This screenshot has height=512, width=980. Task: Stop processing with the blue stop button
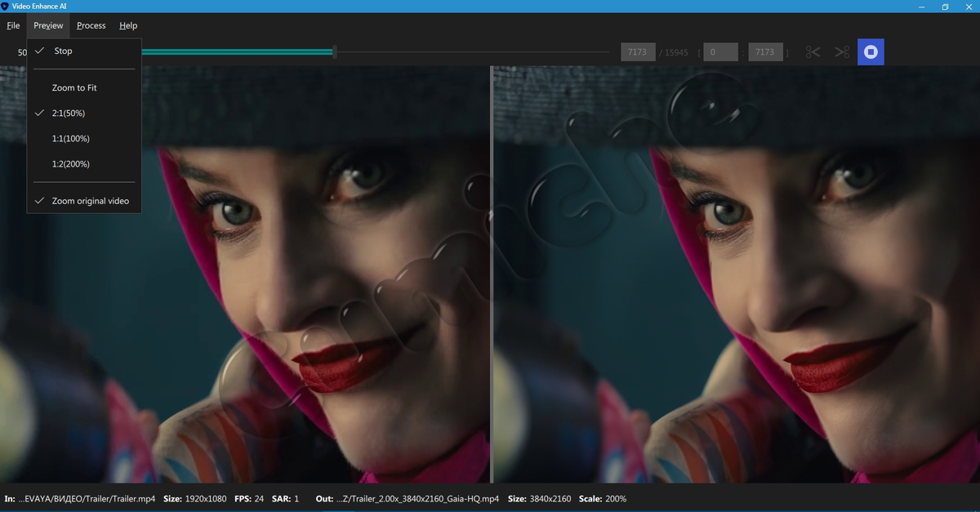click(x=871, y=52)
